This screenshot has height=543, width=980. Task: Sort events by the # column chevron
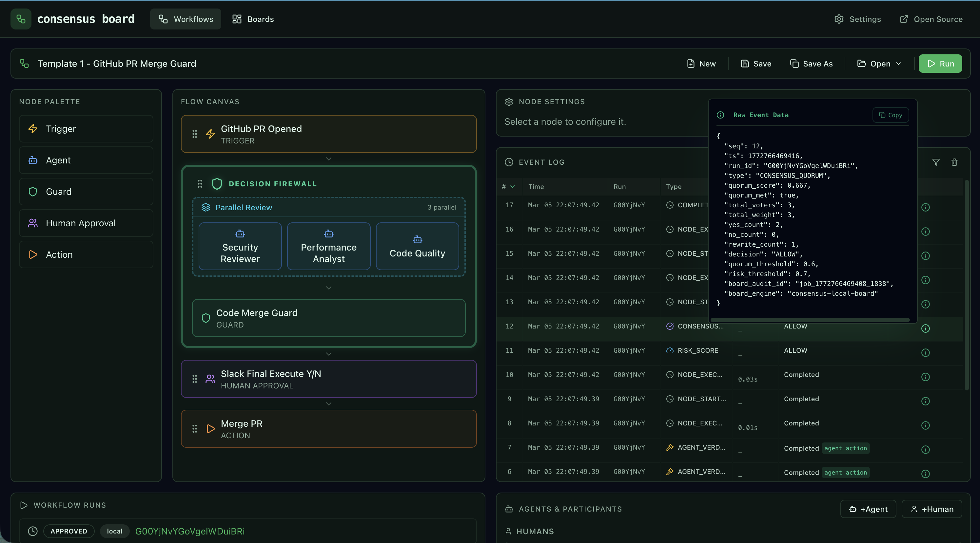click(512, 187)
